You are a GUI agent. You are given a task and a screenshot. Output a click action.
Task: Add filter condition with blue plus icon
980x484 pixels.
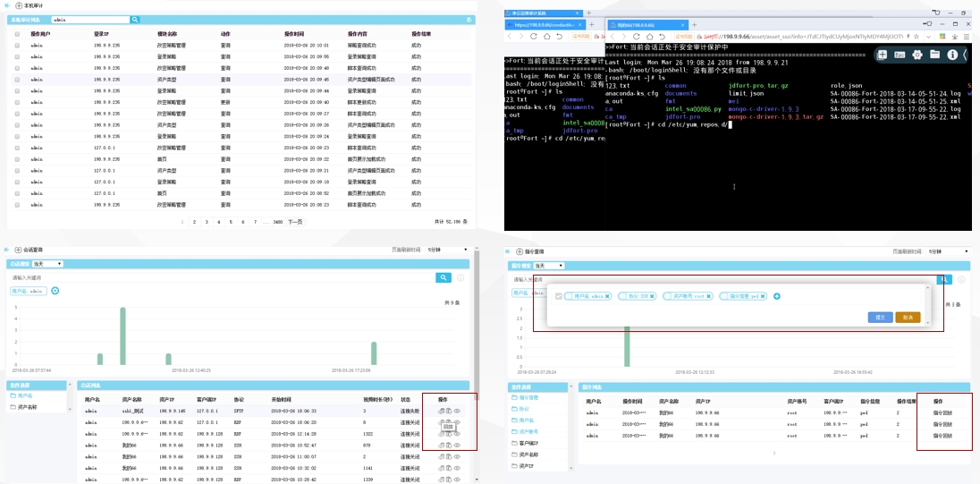tap(777, 296)
